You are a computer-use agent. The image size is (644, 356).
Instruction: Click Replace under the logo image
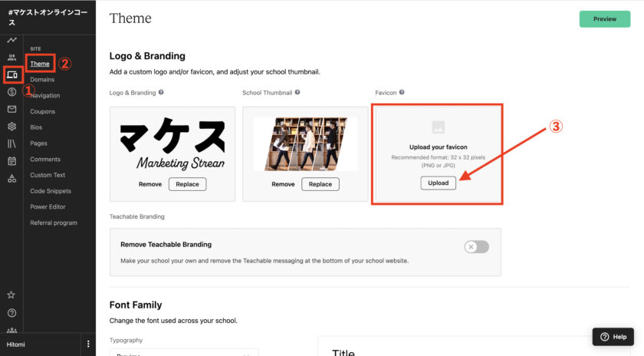point(187,184)
